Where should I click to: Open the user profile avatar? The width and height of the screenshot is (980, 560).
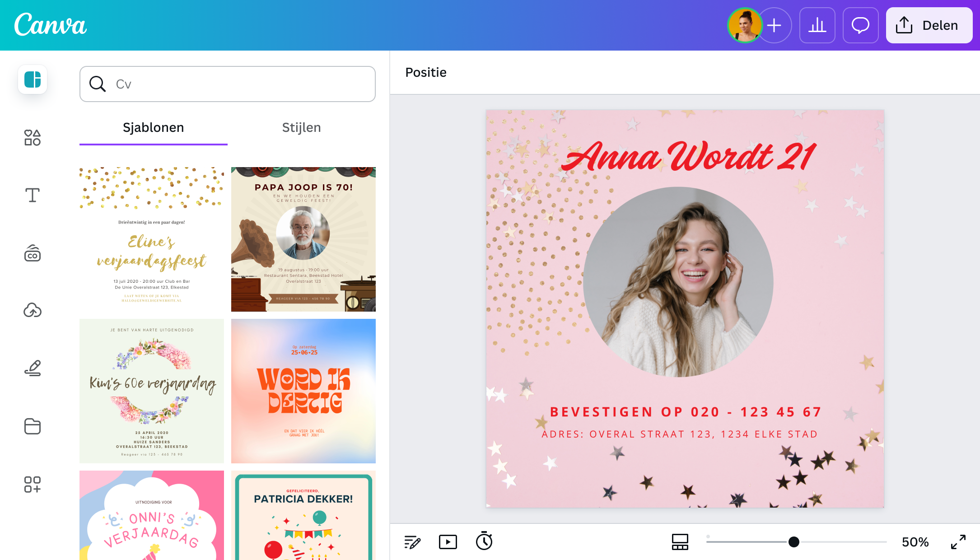745,25
